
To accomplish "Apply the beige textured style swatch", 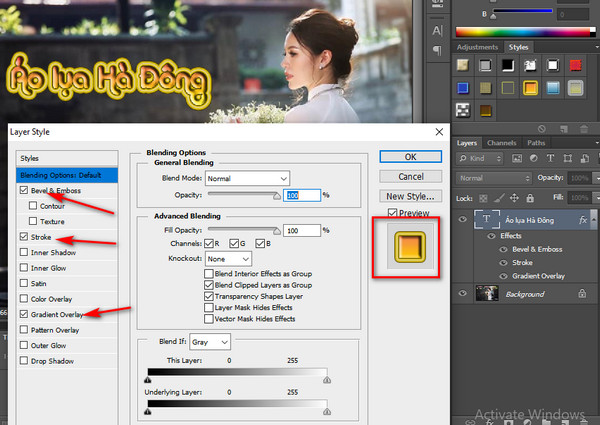I will tap(463, 65).
